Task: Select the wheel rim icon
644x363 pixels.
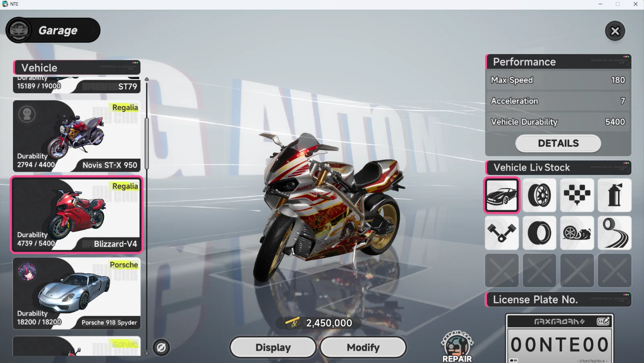Action: [x=539, y=195]
